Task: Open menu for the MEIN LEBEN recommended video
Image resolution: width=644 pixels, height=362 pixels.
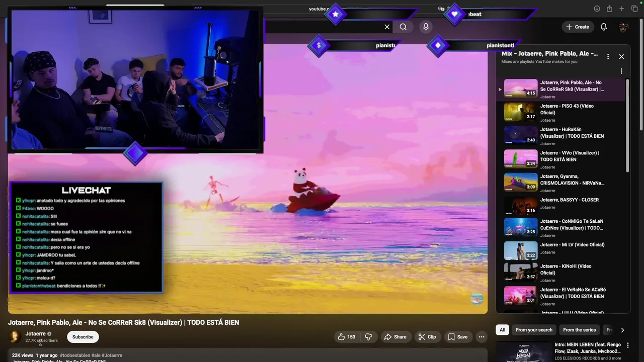Action: (627, 345)
